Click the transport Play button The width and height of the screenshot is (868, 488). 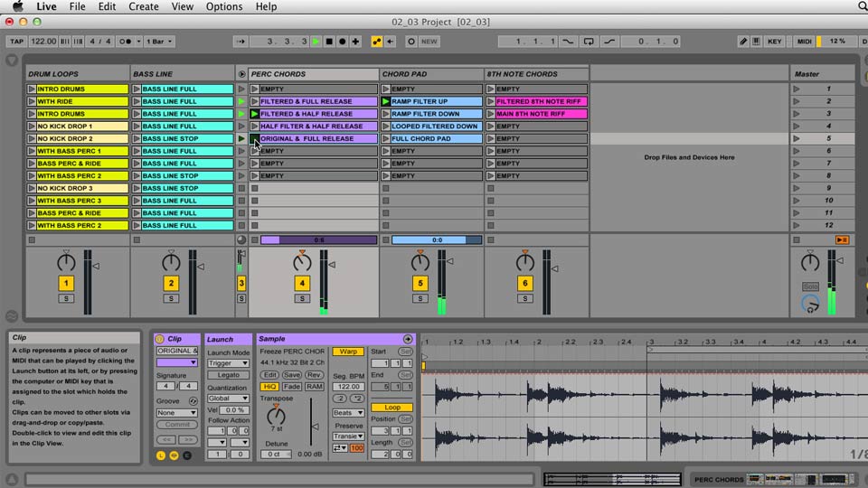click(316, 42)
